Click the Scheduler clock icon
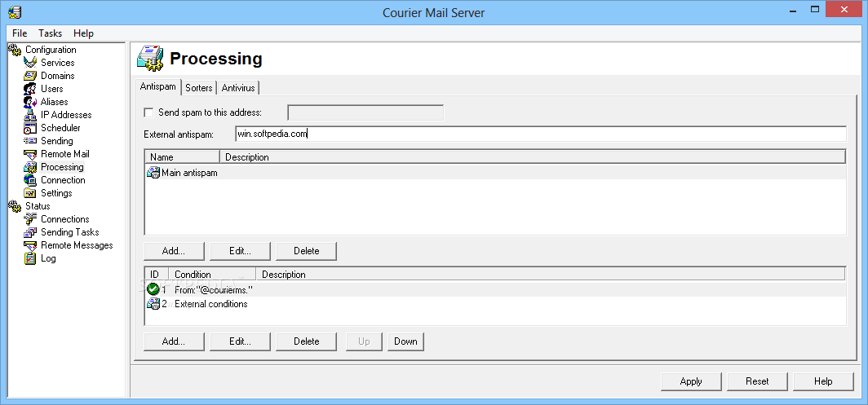Image resolution: width=868 pixels, height=405 pixels. 30,128
